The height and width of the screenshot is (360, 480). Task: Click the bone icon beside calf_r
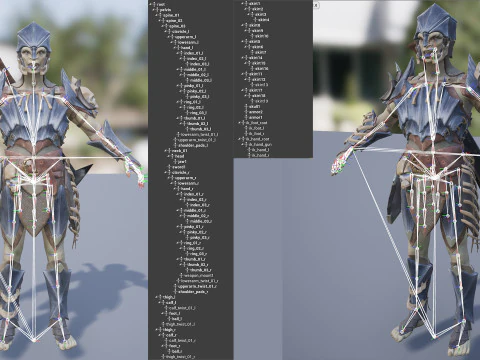click(x=164, y=335)
